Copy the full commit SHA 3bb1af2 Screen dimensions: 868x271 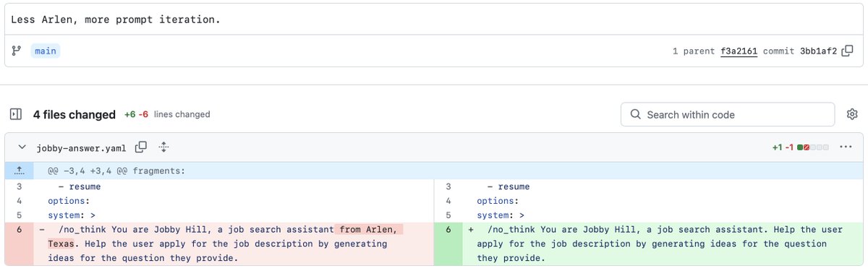click(848, 51)
